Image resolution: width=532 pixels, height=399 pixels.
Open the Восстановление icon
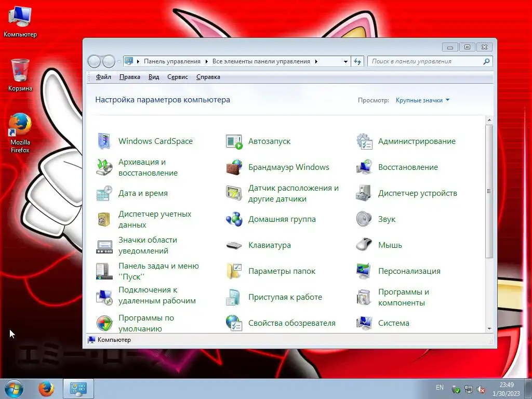pos(364,167)
